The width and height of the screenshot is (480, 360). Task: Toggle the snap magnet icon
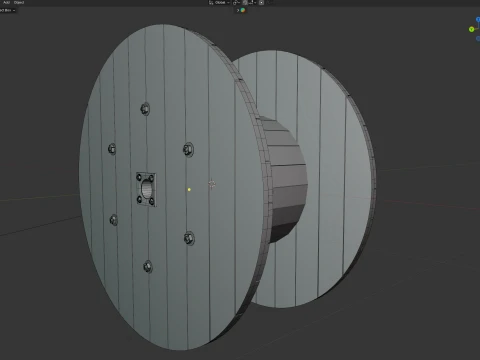click(245, 2)
